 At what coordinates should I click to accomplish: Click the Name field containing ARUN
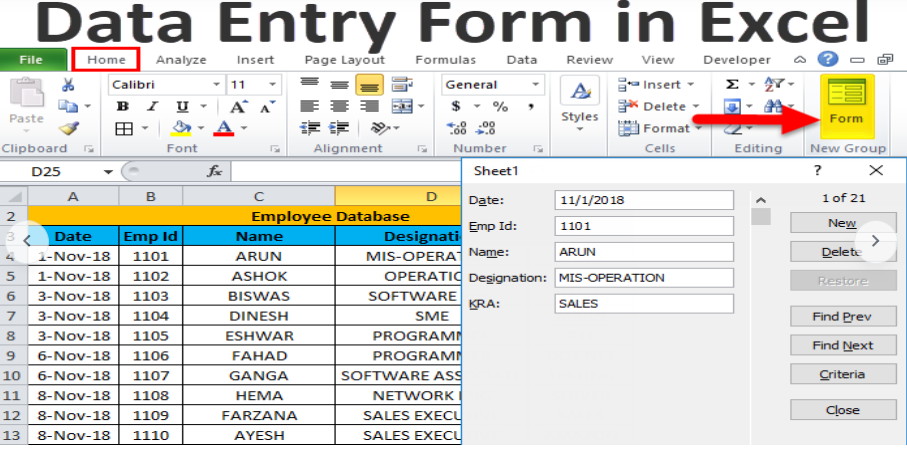[x=643, y=252]
